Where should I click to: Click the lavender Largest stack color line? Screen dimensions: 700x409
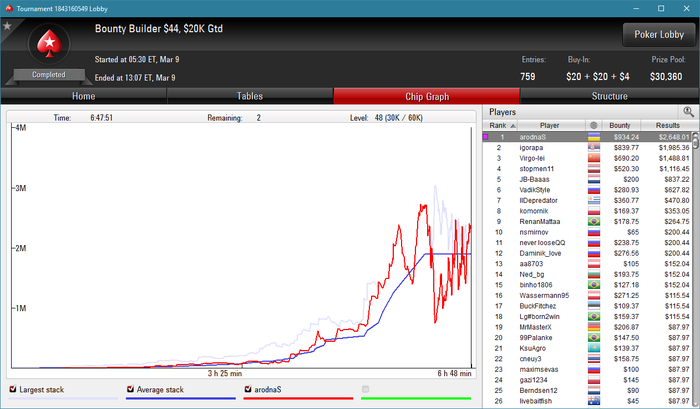[63, 398]
